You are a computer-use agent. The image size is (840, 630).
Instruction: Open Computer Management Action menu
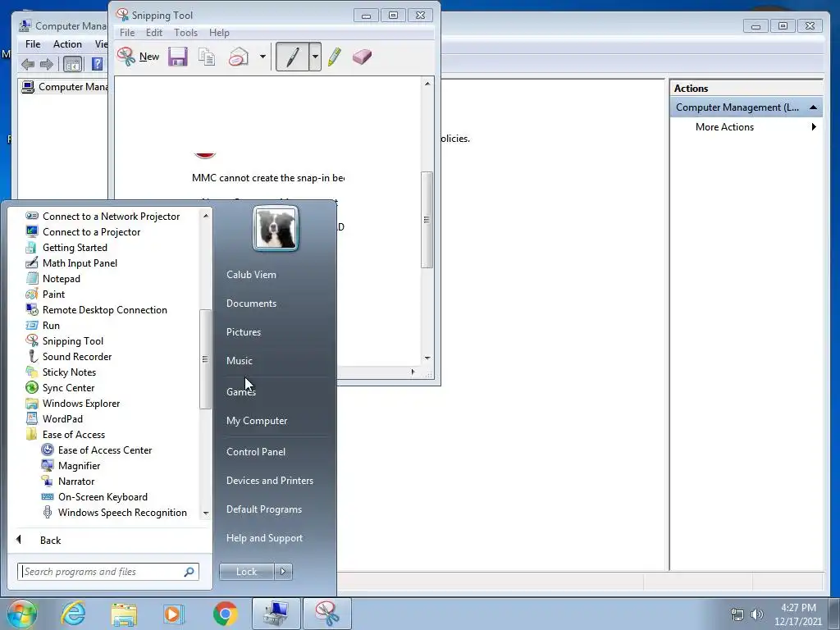[x=67, y=44]
